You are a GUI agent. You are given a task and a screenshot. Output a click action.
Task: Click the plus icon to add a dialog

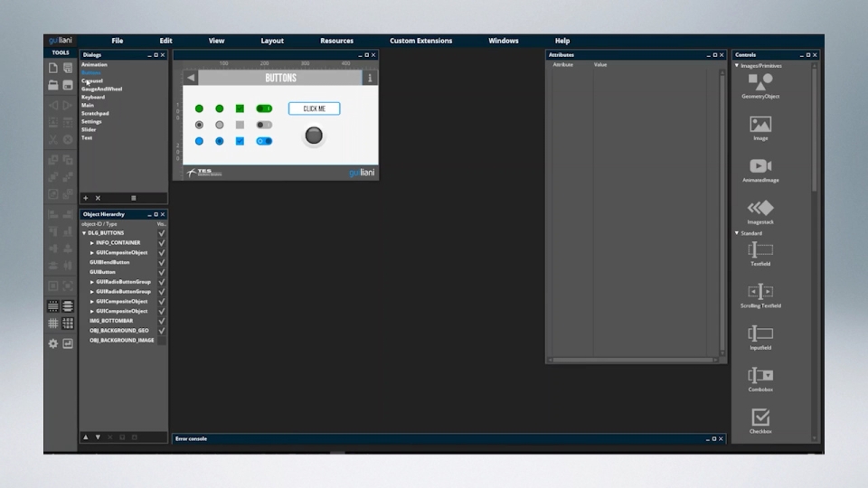(x=86, y=198)
